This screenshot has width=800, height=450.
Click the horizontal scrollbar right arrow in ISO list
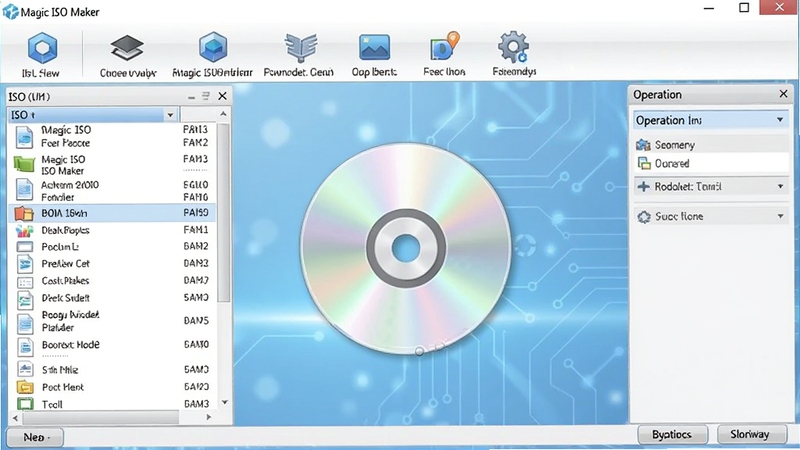pyautogui.click(x=209, y=417)
